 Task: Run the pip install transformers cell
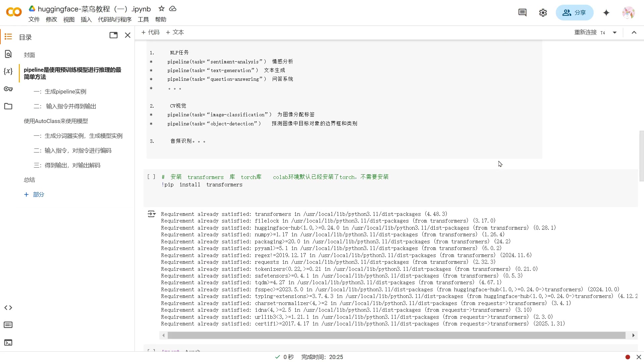coord(151,177)
